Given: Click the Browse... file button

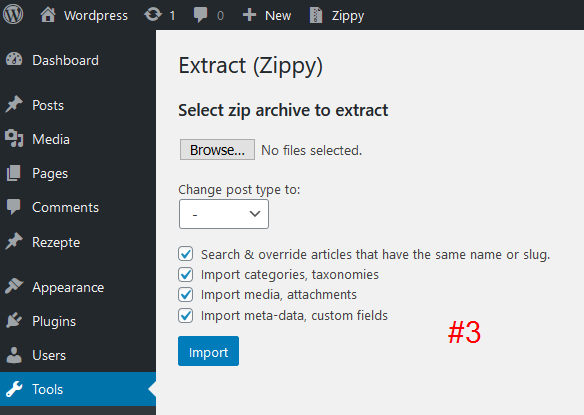Looking at the screenshot, I should tap(218, 150).
